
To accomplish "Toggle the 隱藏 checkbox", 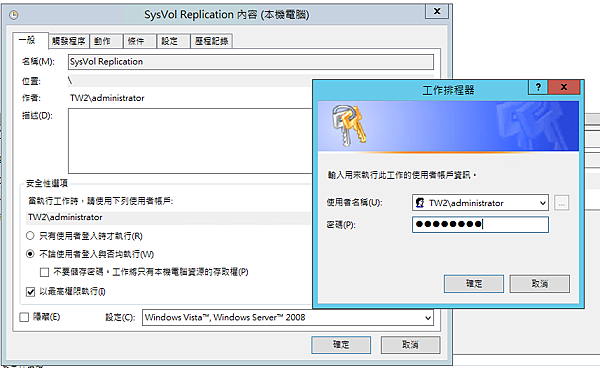I will [x=24, y=317].
